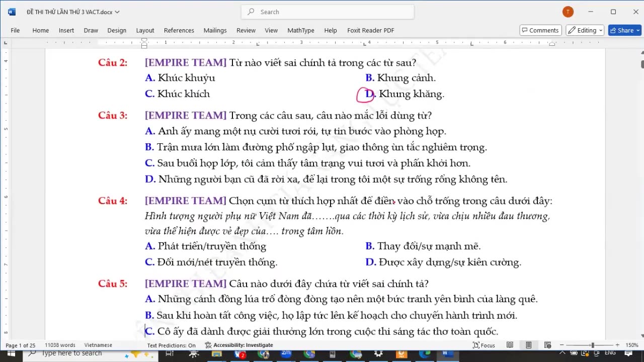644x362 pixels.
Task: Open zoom dialog via 150% level
Action: (631, 345)
